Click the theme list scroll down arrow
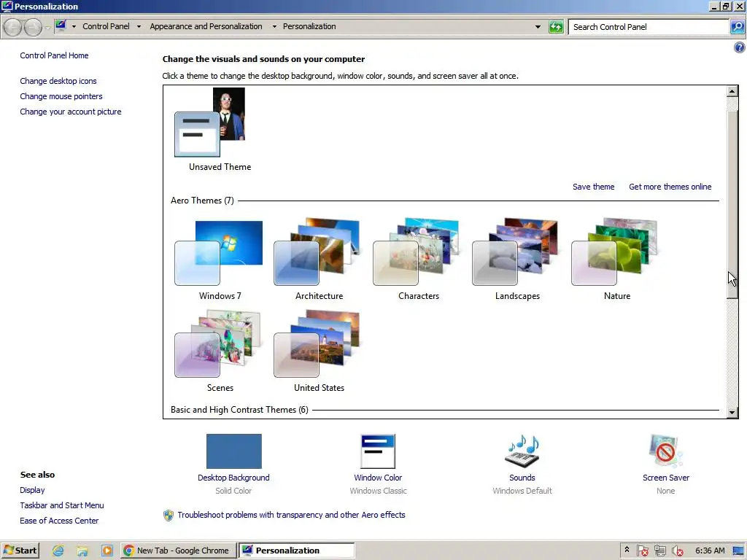Screen dimensions: 747x560 [732, 413]
